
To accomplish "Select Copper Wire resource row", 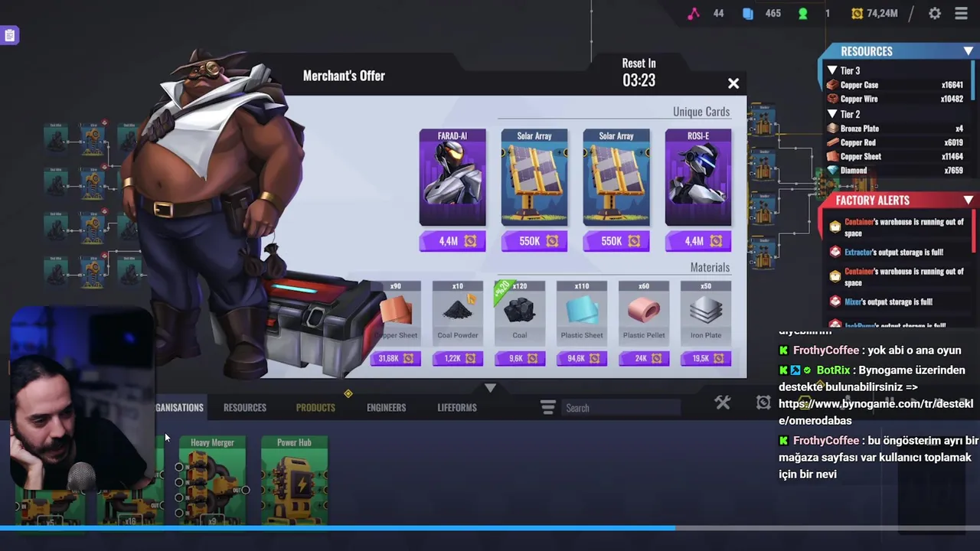I will [x=896, y=99].
